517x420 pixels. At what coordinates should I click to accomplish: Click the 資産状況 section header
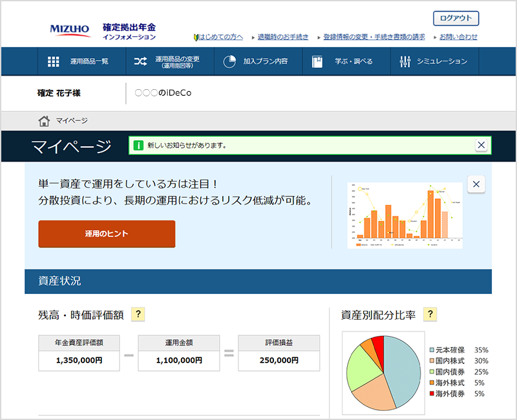coord(258,281)
